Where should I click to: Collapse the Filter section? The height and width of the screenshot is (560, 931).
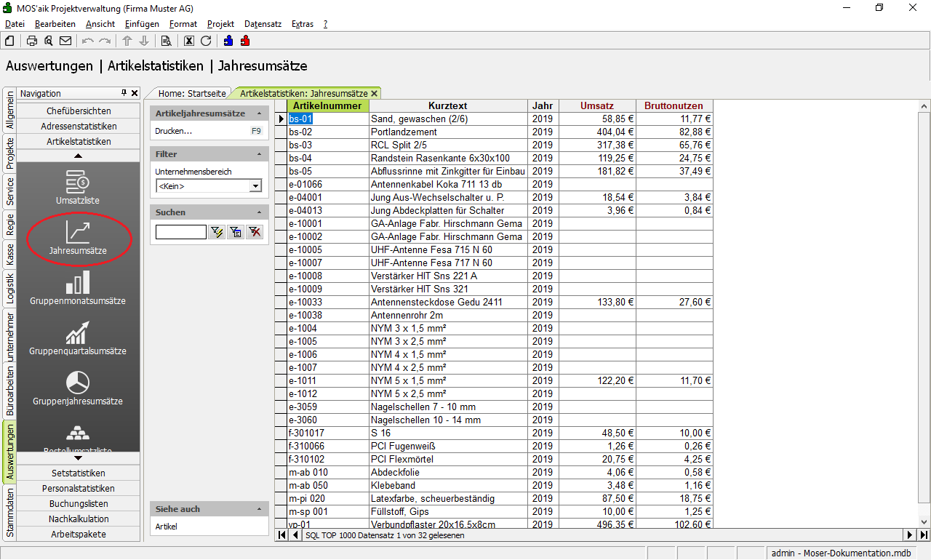[259, 154]
